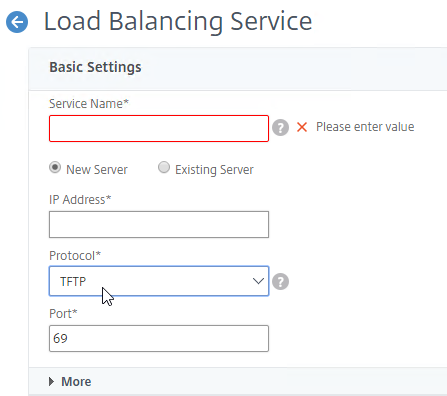The image size is (447, 396).
Task: Click the red X error icon
Action: point(302,127)
